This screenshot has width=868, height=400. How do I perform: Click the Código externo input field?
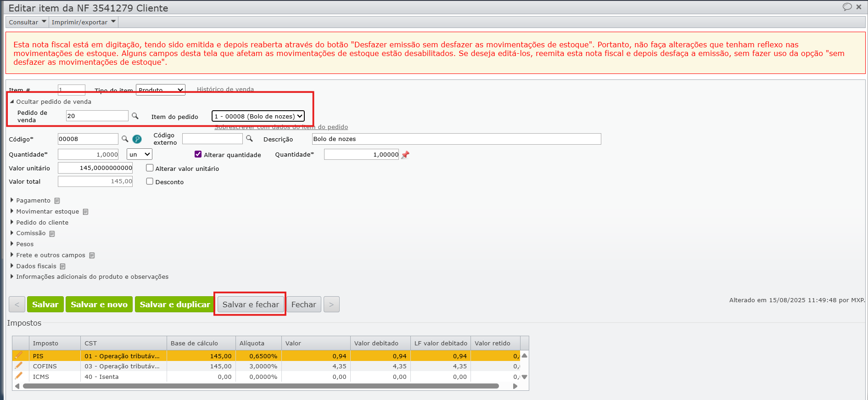[213, 138]
